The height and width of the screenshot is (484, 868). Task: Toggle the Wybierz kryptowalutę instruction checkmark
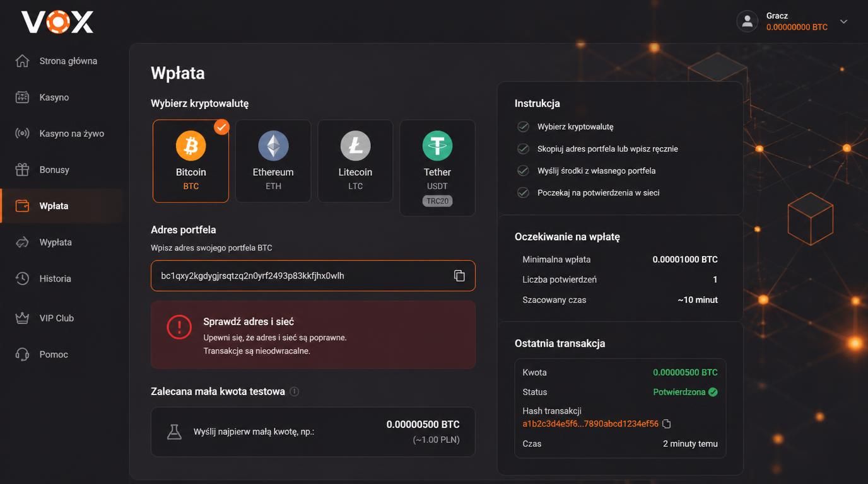pos(523,127)
